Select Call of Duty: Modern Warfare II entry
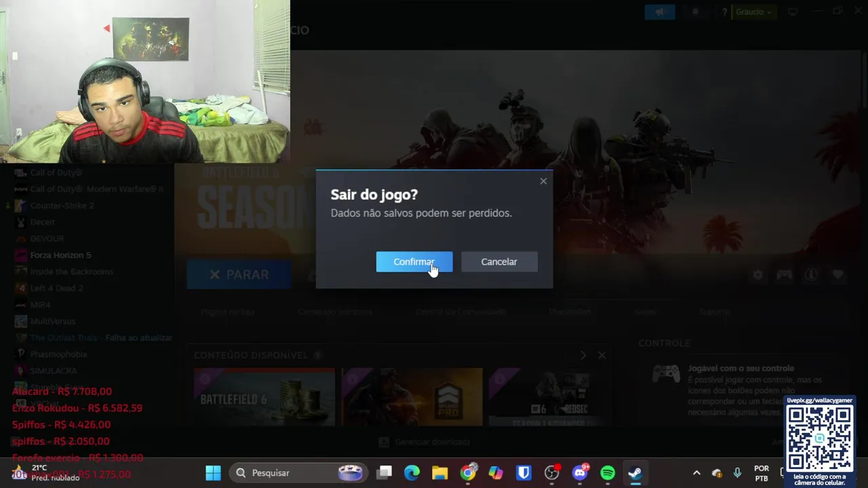 point(96,189)
